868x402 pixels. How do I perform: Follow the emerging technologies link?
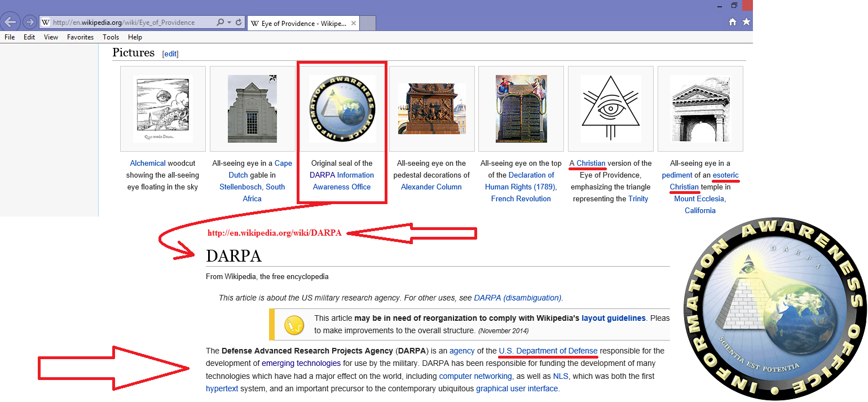coord(301,364)
